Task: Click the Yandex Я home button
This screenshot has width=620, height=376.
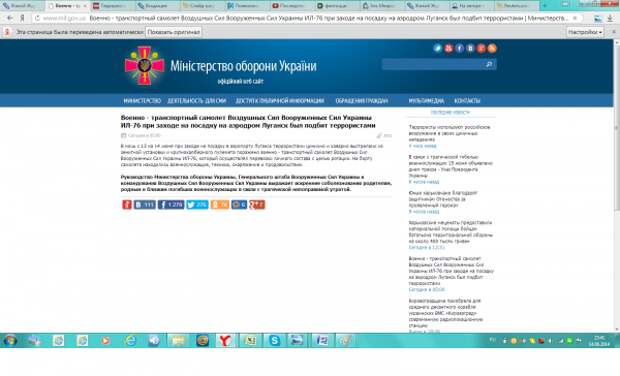Action: pyautogui.click(x=23, y=18)
